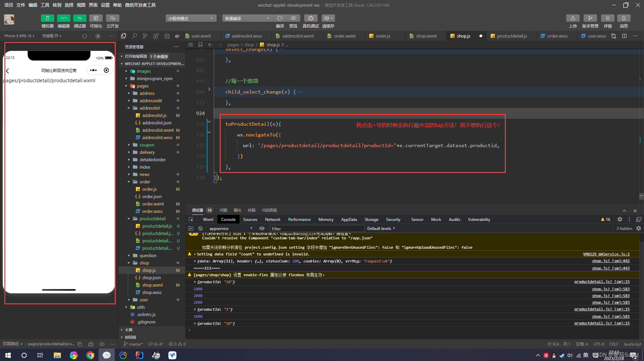Unfold the child_select_change code block

tap(209, 89)
